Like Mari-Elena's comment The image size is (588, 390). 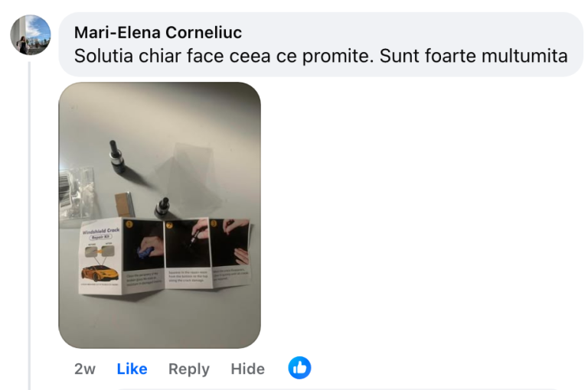coord(132,369)
